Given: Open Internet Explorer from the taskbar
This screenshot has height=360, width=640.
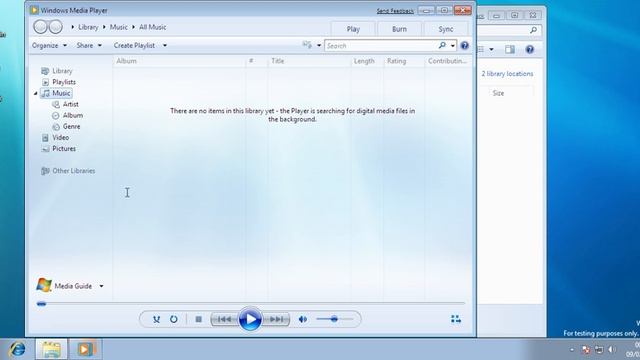Looking at the screenshot, I should 18,349.
